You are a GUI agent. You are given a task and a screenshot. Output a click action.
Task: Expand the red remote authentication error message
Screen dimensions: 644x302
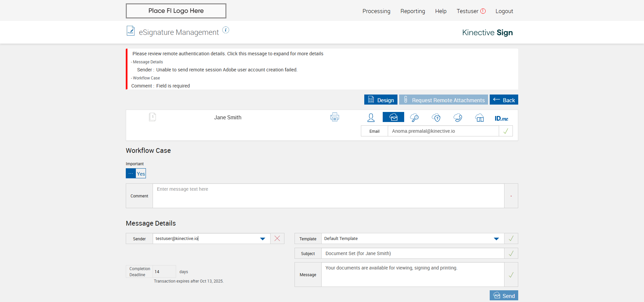(x=228, y=54)
